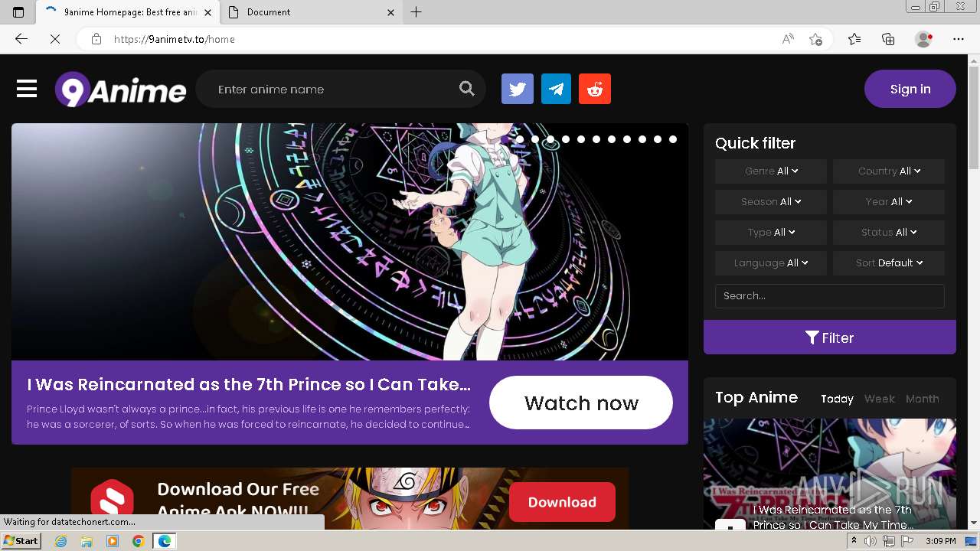Expand the Language filter dropdown
The image size is (980, 551).
[x=771, y=263]
